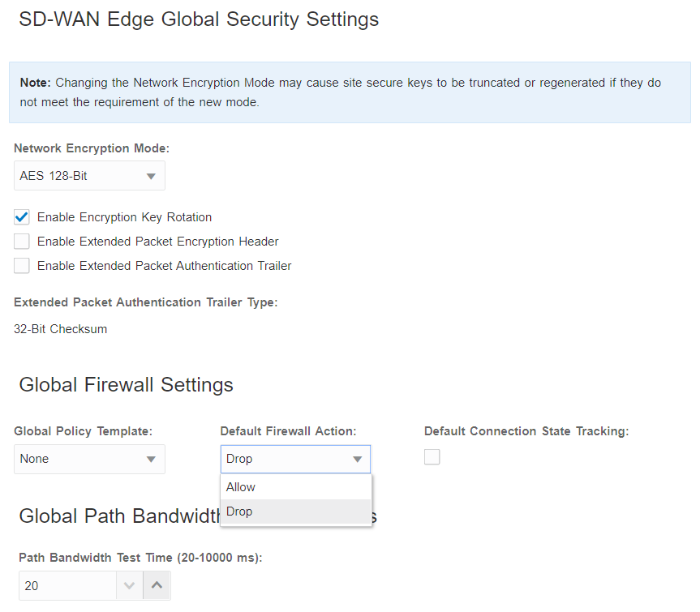This screenshot has height=612, width=700.
Task: Click the 32-Bit Checksum trailer type value
Action: point(61,329)
